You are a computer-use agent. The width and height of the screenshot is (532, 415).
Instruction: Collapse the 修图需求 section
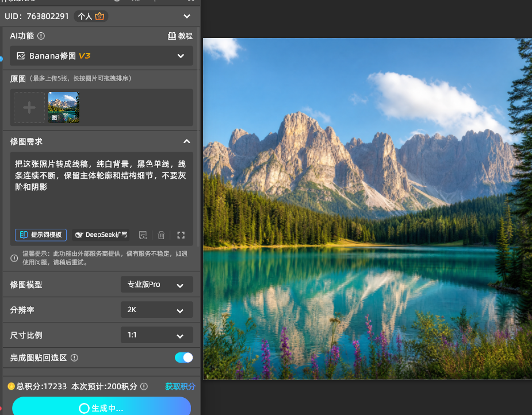[187, 141]
